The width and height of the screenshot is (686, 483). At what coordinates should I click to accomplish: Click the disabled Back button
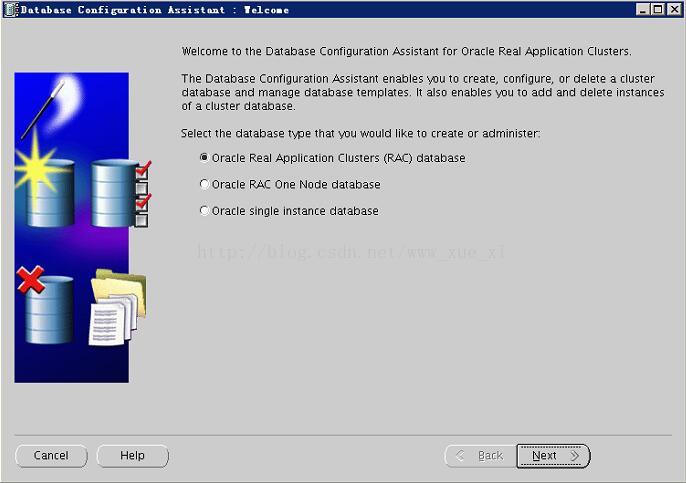481,456
